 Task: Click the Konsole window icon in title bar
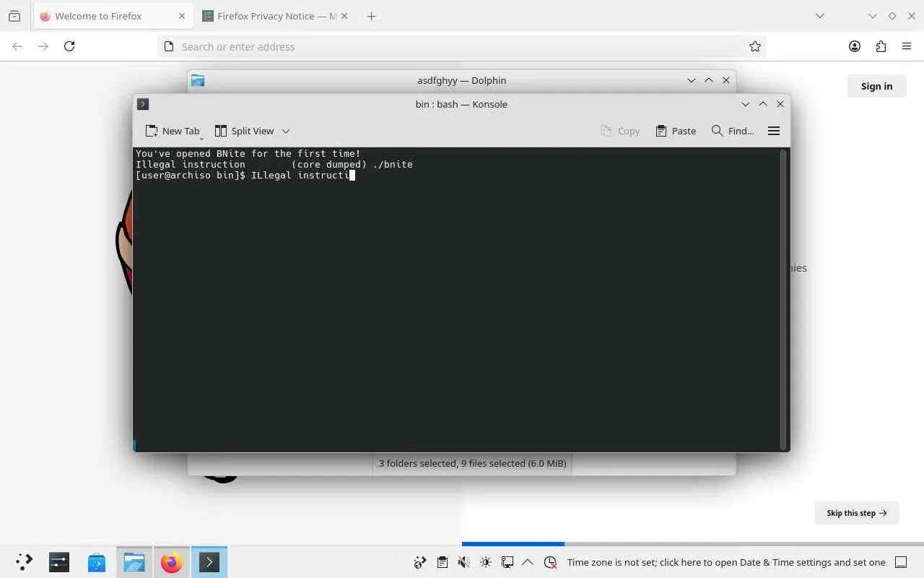[143, 104]
